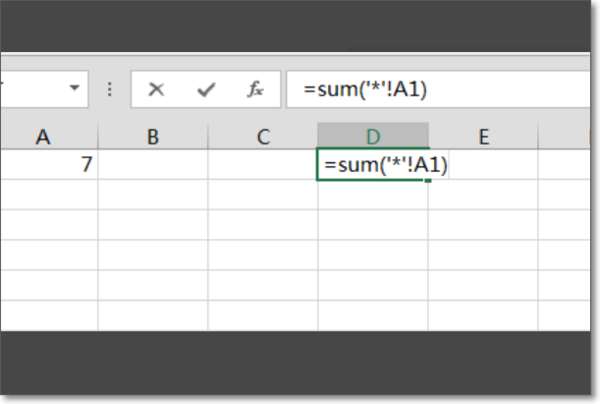Select the highlighted column D header

tap(373, 135)
